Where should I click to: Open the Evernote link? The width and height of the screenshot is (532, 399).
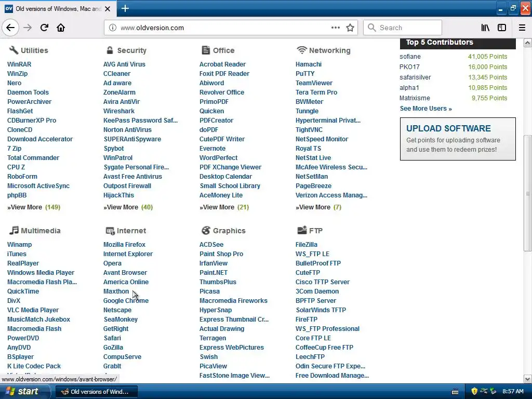(x=212, y=148)
